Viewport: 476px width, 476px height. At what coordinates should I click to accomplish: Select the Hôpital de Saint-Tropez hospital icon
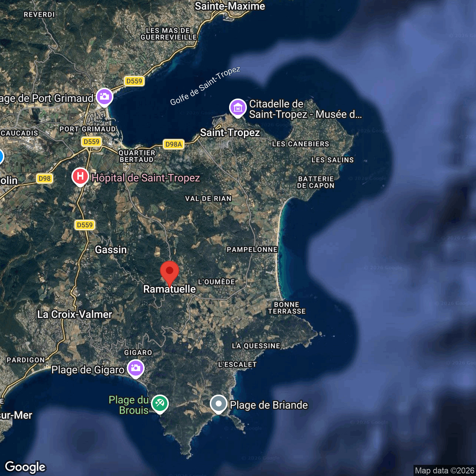(x=80, y=177)
